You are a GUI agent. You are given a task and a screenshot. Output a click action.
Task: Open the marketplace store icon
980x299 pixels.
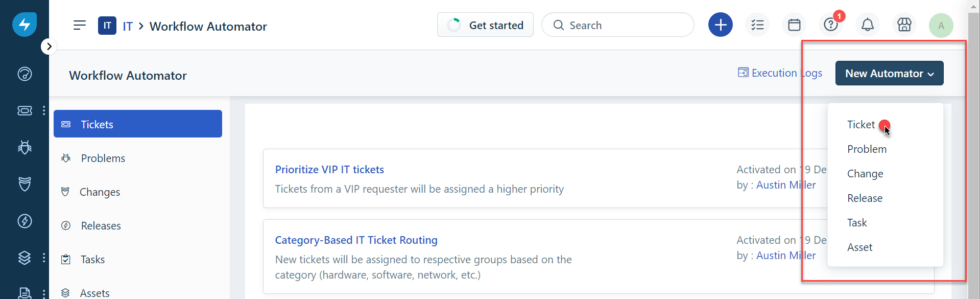click(904, 25)
